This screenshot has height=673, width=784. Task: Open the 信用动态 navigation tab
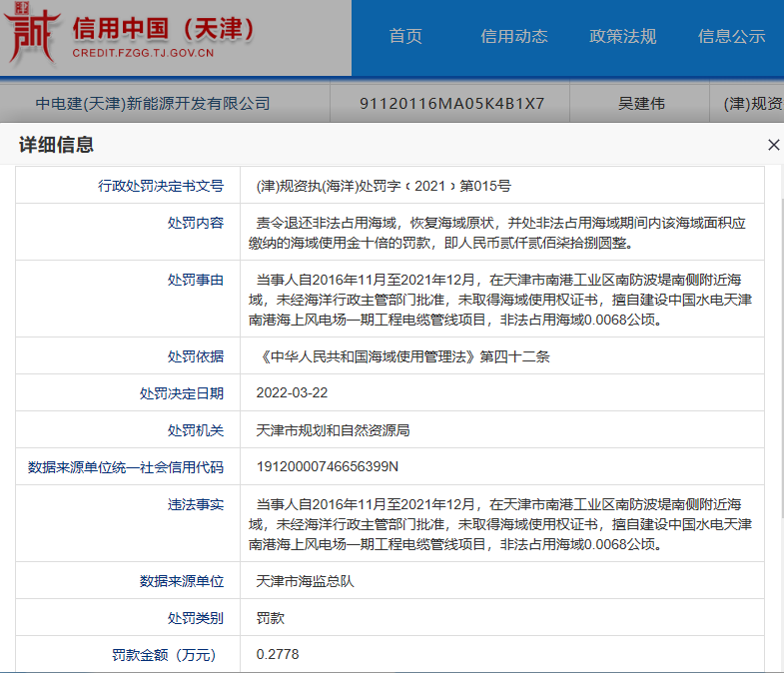[x=514, y=37]
